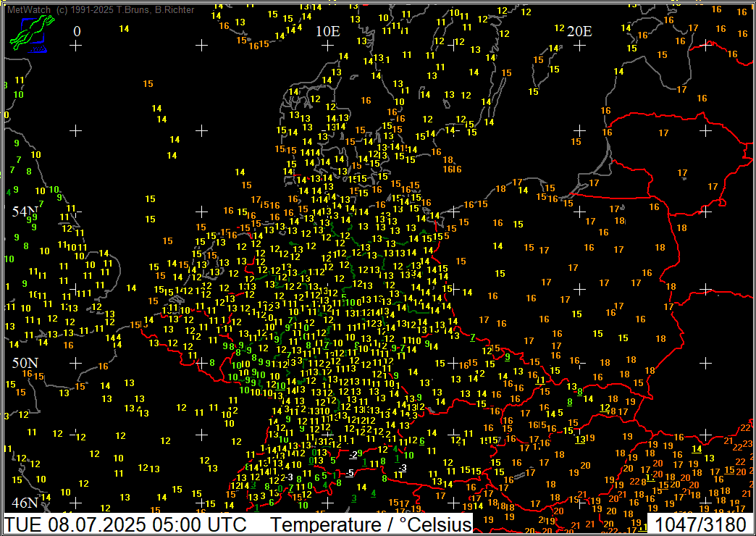Click the underlined -2 temperature value
The width and height of the screenshot is (756, 536).
(x=353, y=455)
